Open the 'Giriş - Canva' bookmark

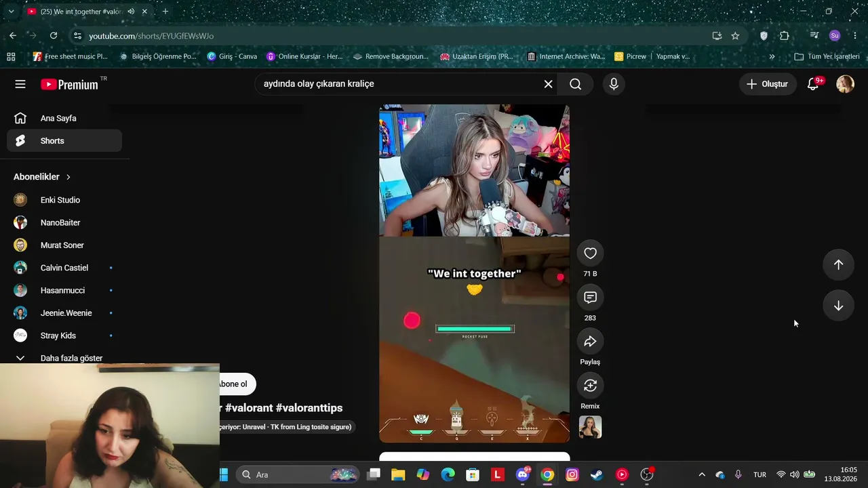tap(232, 56)
